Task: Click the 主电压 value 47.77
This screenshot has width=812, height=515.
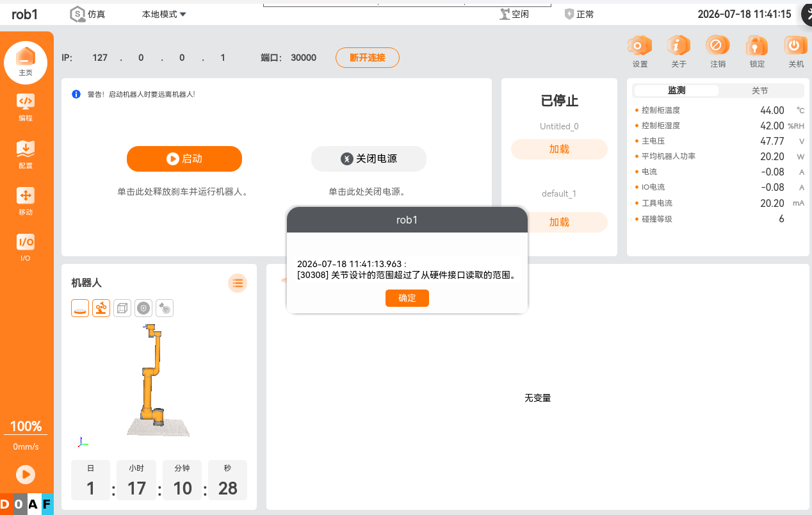Action: coord(772,141)
